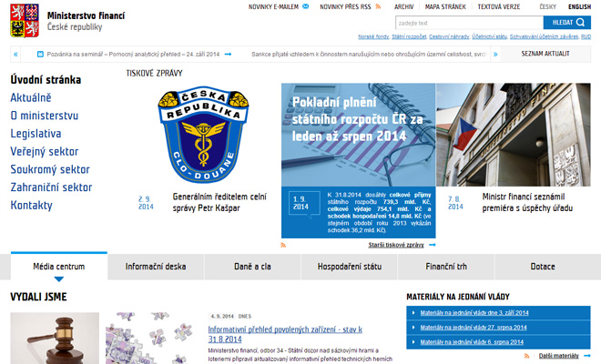Open the Sankce přijaté ticker item

click(x=369, y=55)
